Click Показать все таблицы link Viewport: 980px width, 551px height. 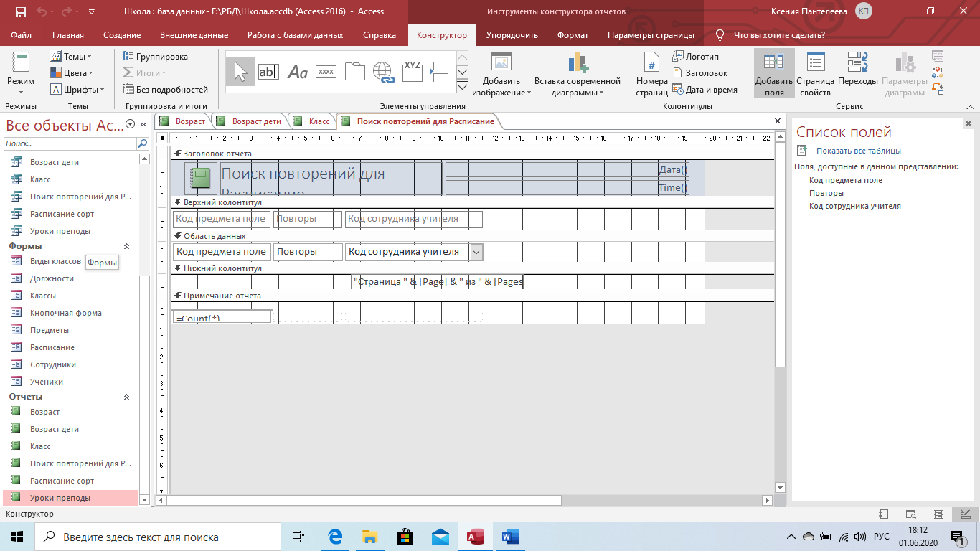[x=859, y=151]
